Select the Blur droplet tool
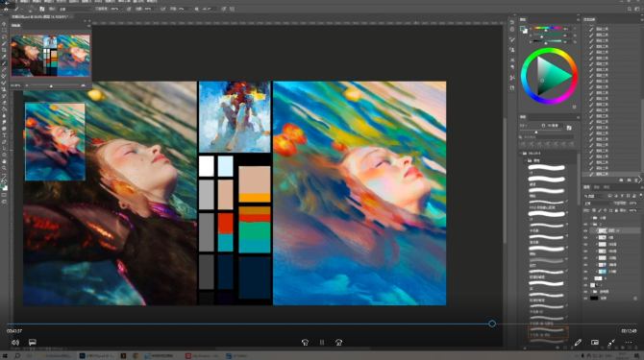This screenshot has width=644, height=360. point(4,115)
